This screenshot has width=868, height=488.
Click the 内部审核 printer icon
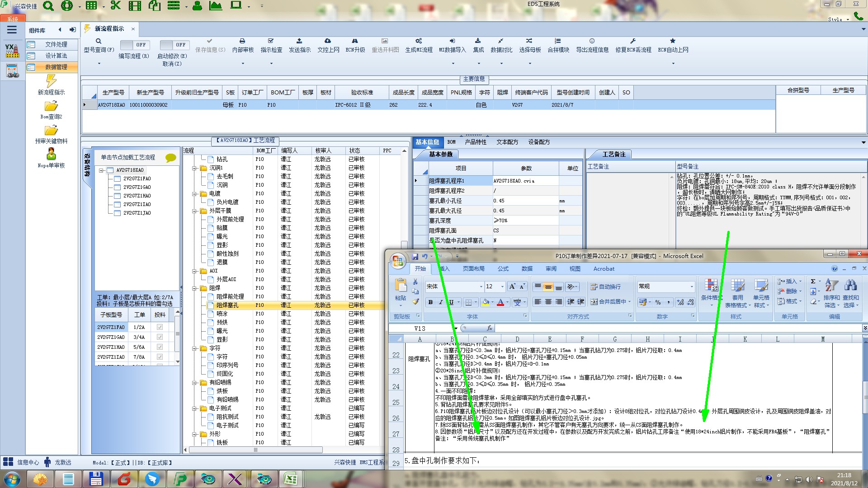click(242, 41)
